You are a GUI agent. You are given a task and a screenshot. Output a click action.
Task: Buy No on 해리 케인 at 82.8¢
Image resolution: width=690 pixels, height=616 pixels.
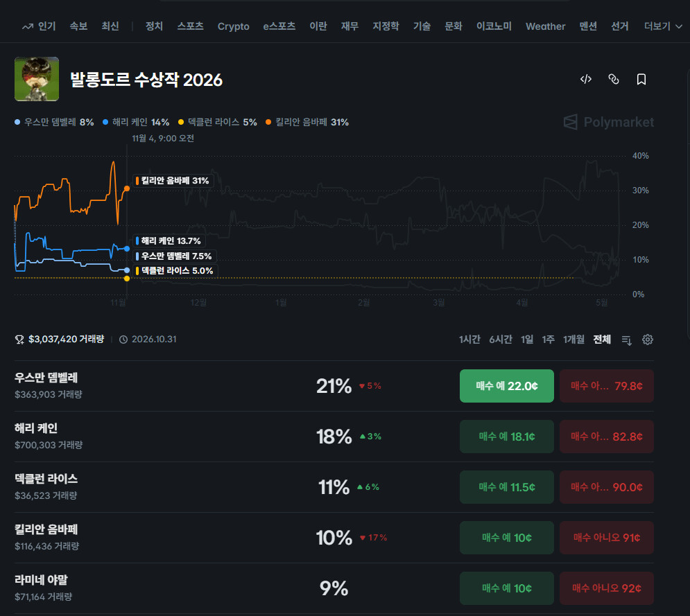(606, 437)
